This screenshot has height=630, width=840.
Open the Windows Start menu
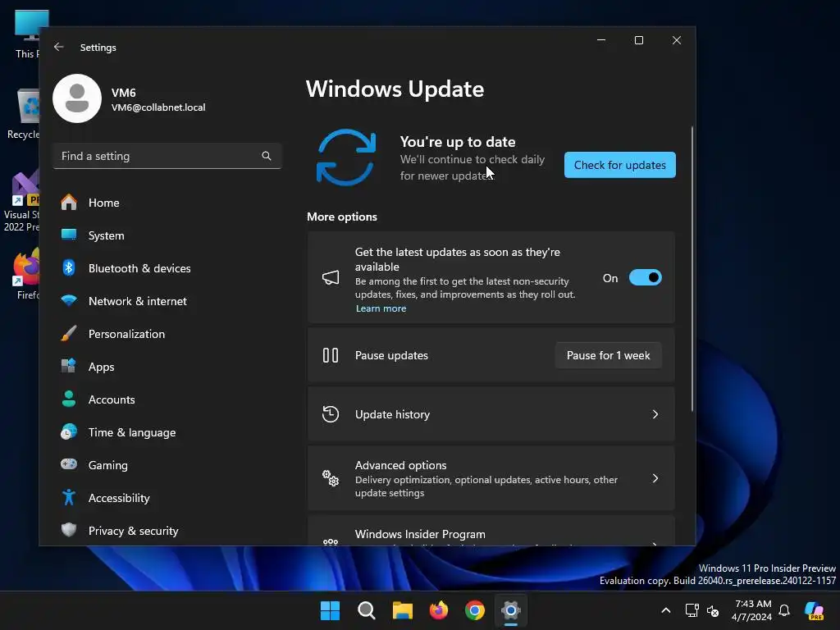330,610
